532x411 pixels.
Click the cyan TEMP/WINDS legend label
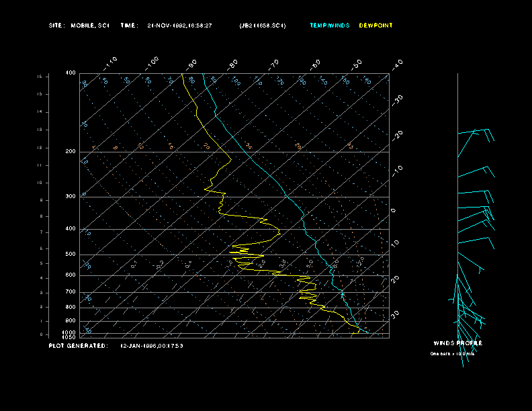(x=329, y=26)
